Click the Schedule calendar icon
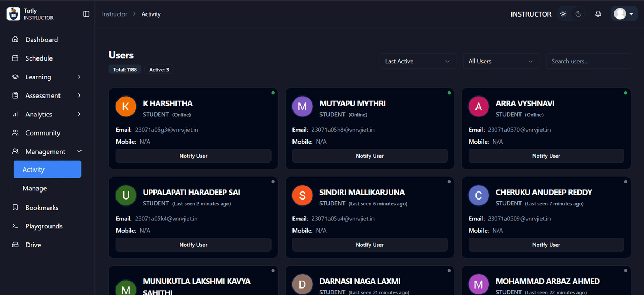The width and height of the screenshot is (644, 295). (x=15, y=58)
